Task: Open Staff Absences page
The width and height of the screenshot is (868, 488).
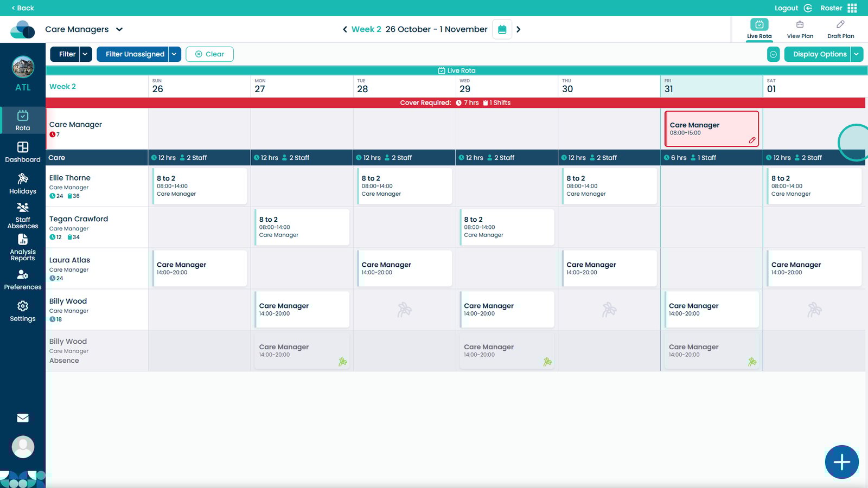Action: [x=23, y=215]
